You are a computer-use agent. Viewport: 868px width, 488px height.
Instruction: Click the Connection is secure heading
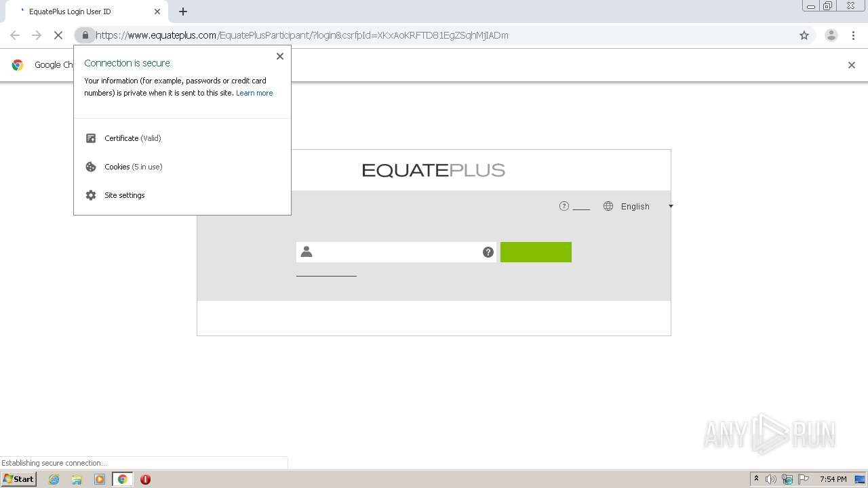coord(127,63)
